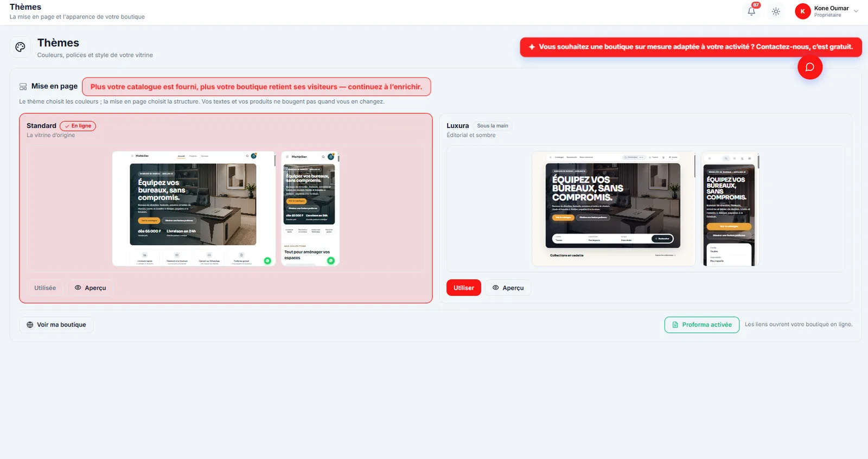Click the custom boutique contact banner
The width and height of the screenshot is (868, 459).
tap(691, 47)
